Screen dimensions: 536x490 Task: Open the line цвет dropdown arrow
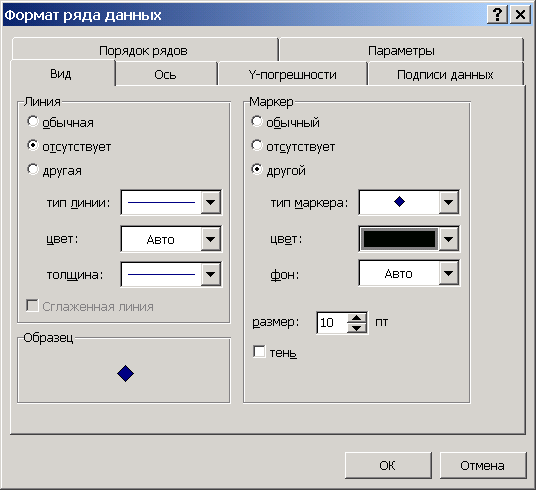coord(211,239)
